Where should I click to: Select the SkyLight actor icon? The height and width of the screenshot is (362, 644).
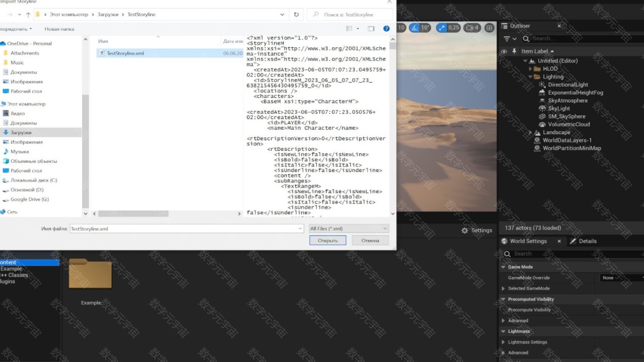point(542,109)
